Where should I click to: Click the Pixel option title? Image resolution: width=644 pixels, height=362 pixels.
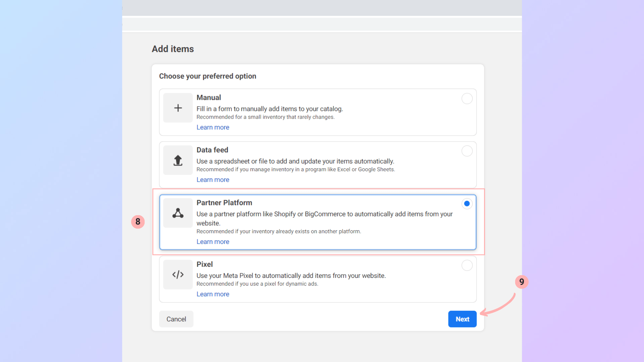point(204,264)
